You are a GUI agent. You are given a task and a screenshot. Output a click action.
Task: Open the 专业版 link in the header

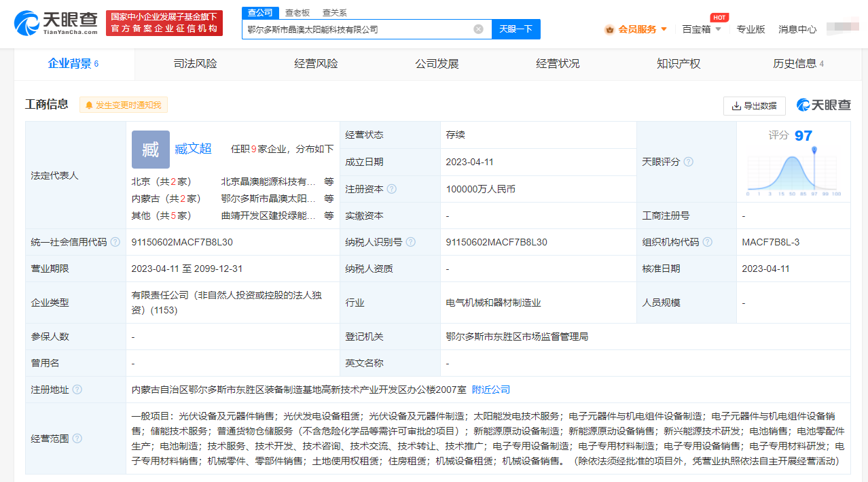tap(751, 29)
